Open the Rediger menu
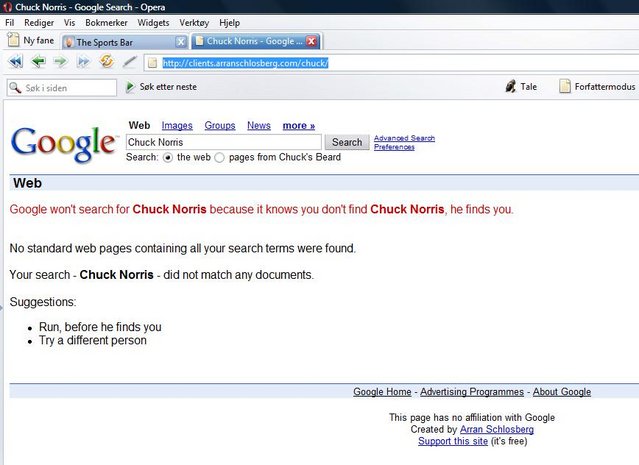 click(39, 23)
